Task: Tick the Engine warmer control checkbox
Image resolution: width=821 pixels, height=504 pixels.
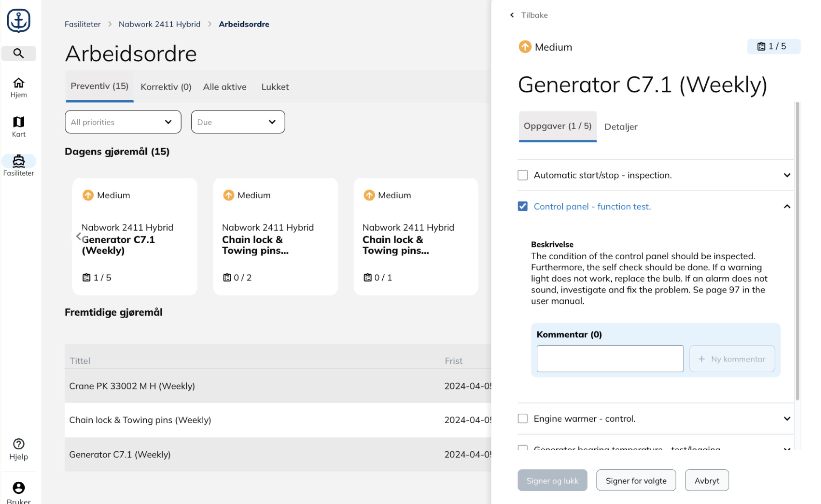Action: (522, 418)
